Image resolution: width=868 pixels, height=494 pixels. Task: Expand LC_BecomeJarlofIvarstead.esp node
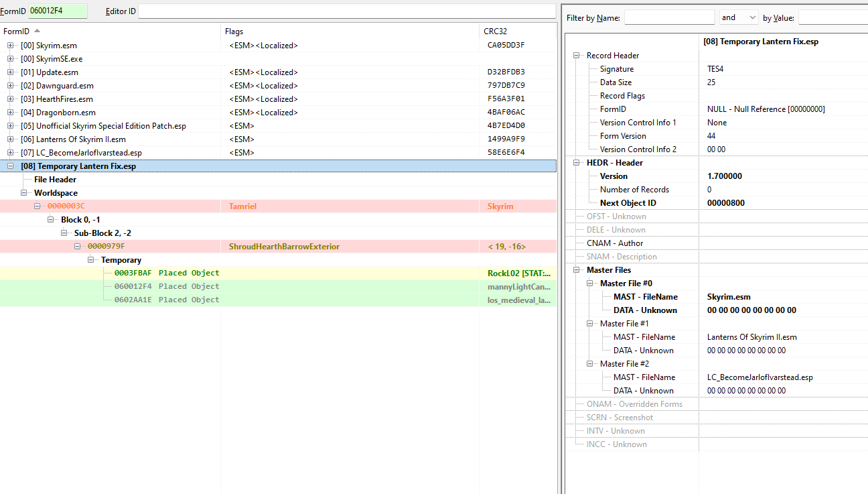click(x=10, y=153)
